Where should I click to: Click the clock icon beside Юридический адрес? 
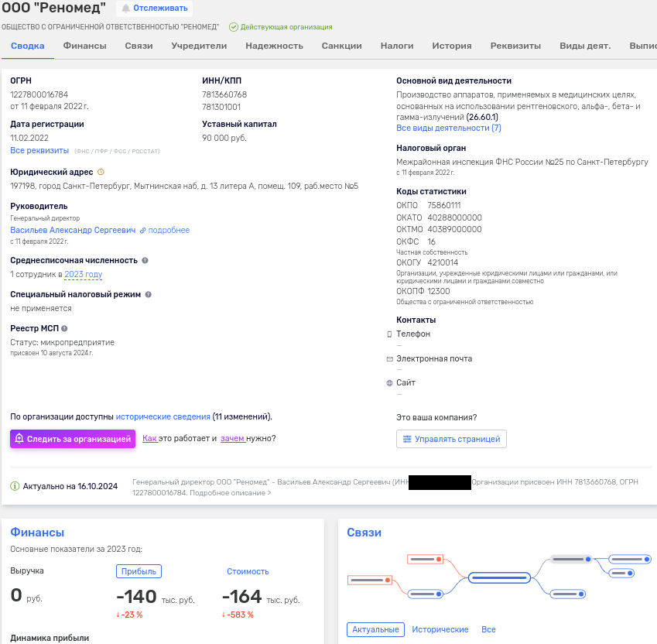pos(101,172)
